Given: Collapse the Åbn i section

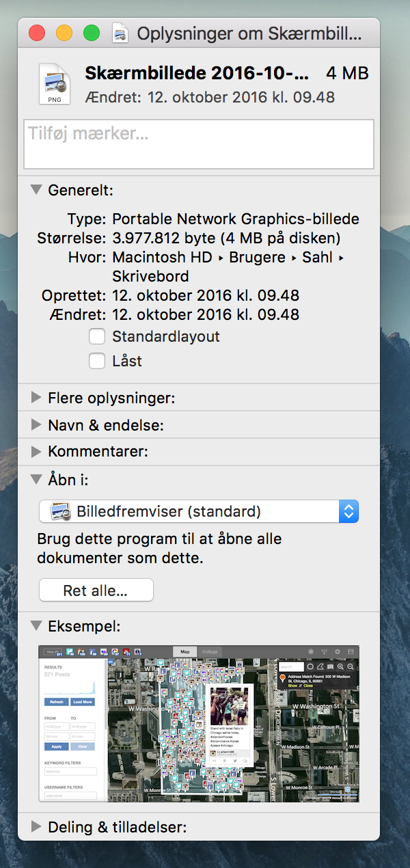Looking at the screenshot, I should click(36, 479).
